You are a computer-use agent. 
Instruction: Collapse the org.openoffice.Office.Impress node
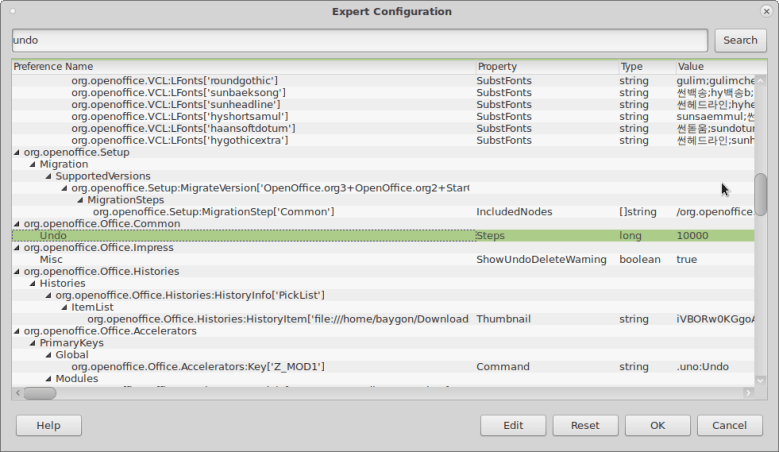point(16,248)
